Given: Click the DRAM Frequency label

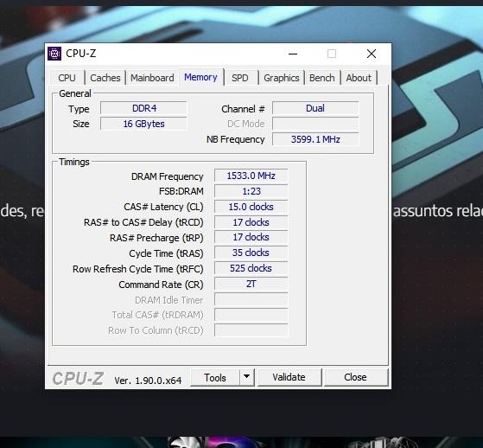Looking at the screenshot, I should [168, 176].
